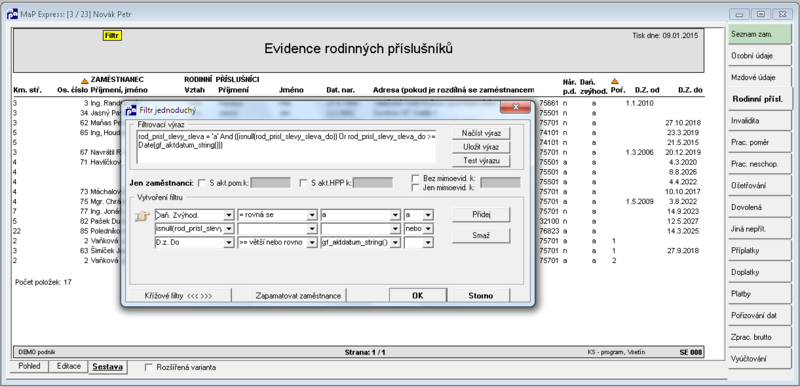Screen dimensions: 800x387
Task: Open the Prac. neschop. side tab
Action: pos(759,164)
